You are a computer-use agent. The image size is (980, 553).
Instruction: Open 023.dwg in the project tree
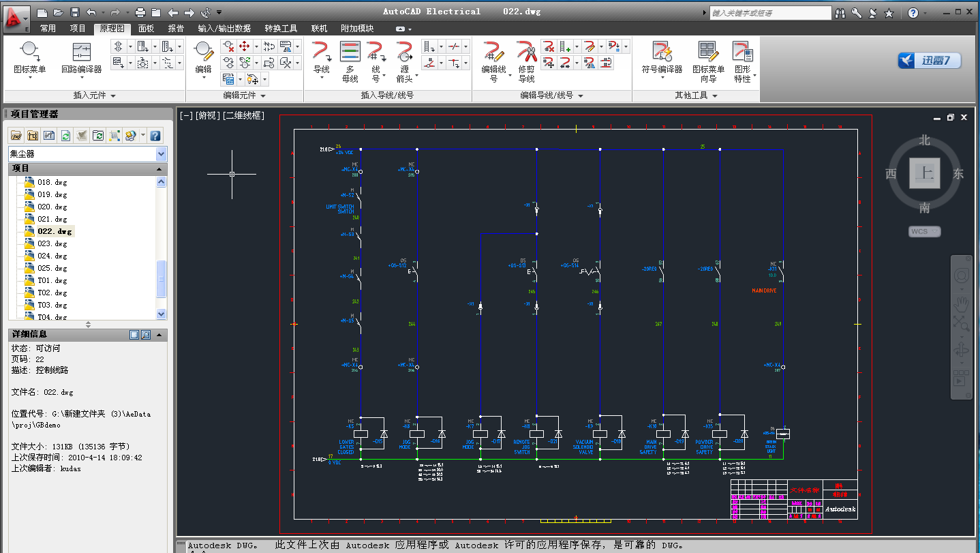[x=52, y=243]
